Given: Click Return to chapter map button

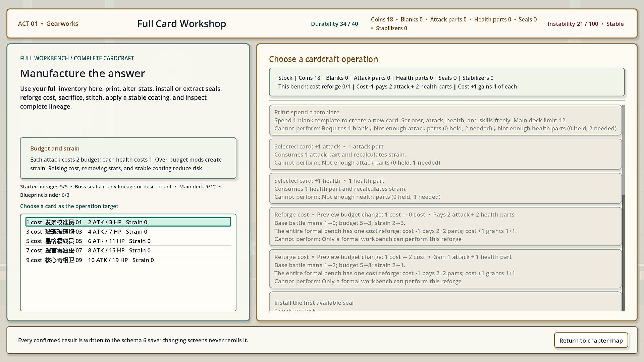Looking at the screenshot, I should point(591,340).
